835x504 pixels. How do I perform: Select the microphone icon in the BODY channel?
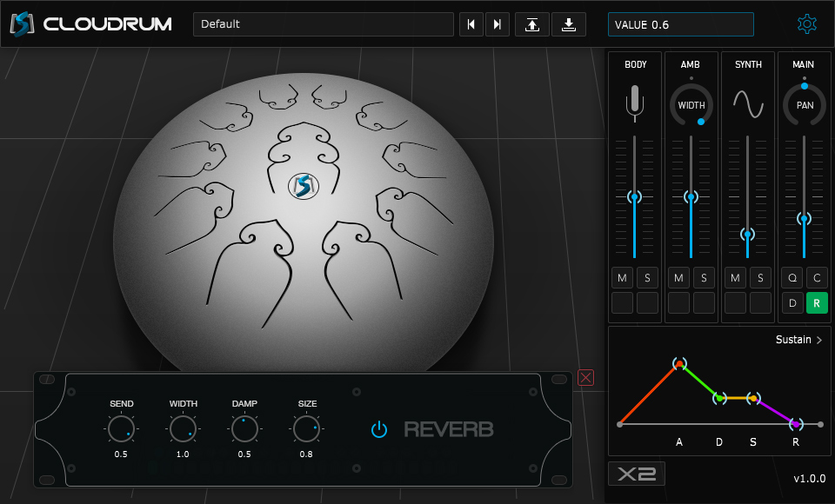tap(635, 103)
